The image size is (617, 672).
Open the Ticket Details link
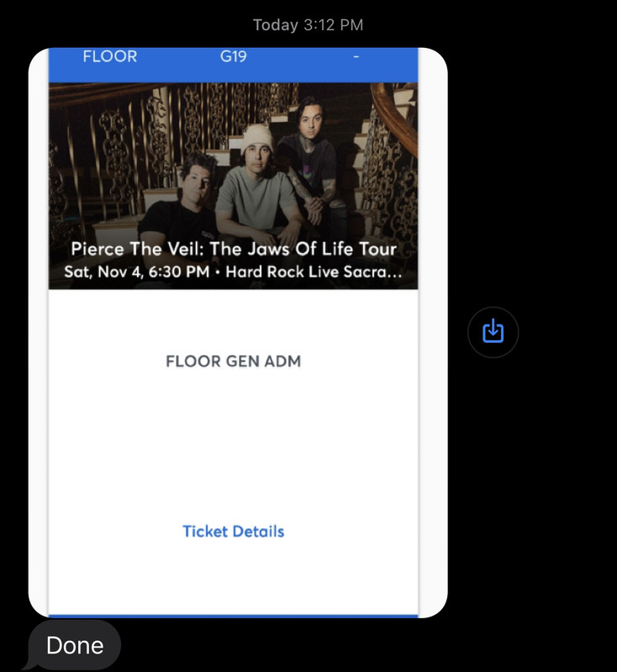(233, 532)
